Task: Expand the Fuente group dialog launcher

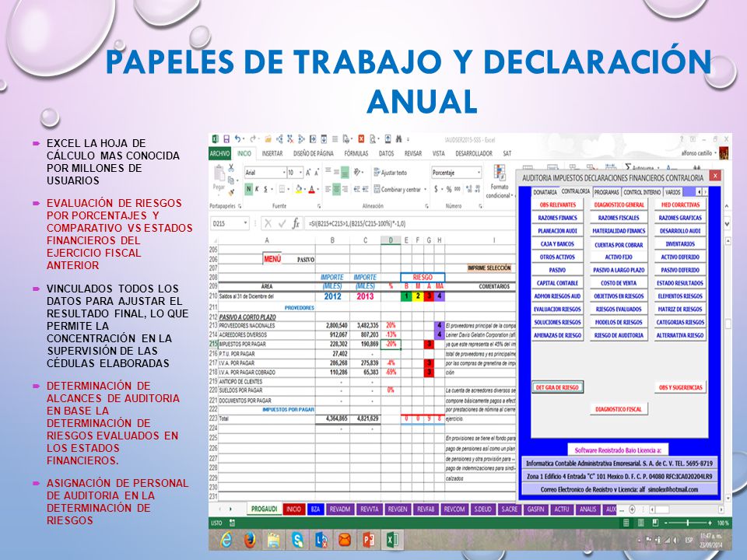Action: tap(320, 206)
